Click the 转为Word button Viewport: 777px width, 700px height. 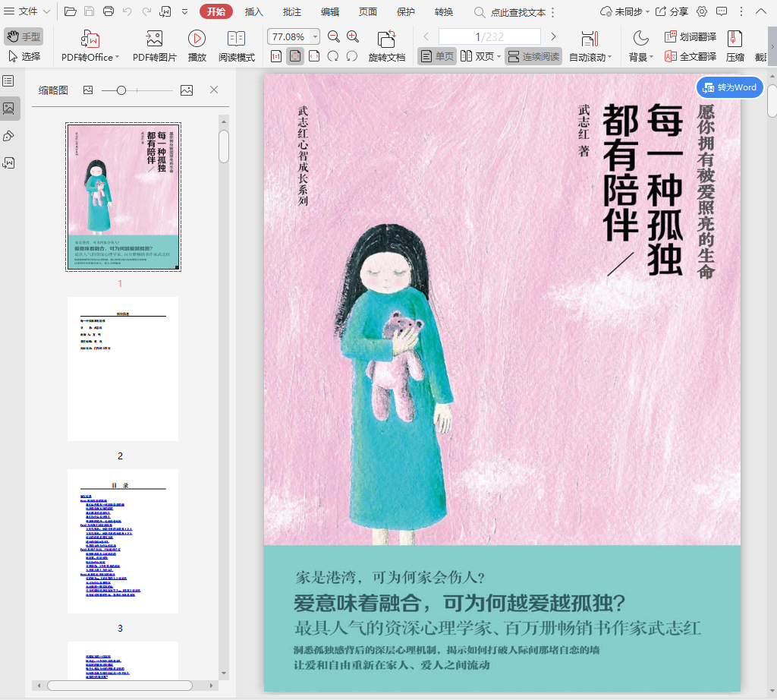[x=729, y=87]
